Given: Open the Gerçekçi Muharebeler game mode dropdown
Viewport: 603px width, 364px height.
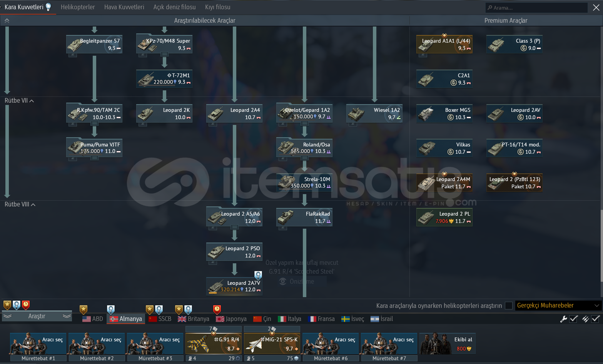Looking at the screenshot, I should click(558, 305).
